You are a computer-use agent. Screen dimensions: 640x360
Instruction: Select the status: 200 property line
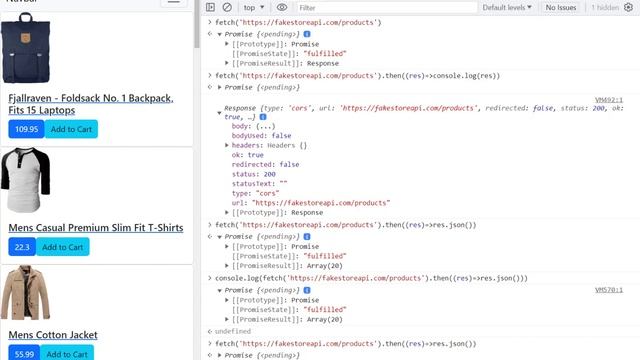(253, 174)
